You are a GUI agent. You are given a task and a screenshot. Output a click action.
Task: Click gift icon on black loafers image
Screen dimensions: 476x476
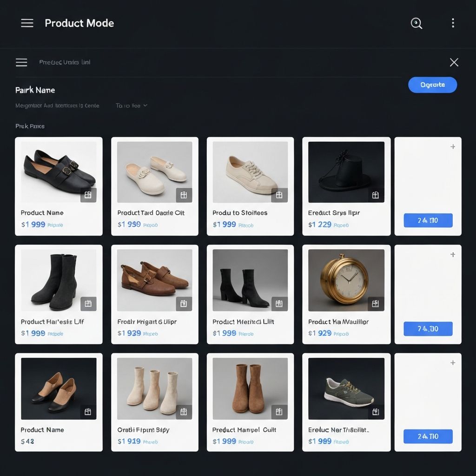pos(88,195)
